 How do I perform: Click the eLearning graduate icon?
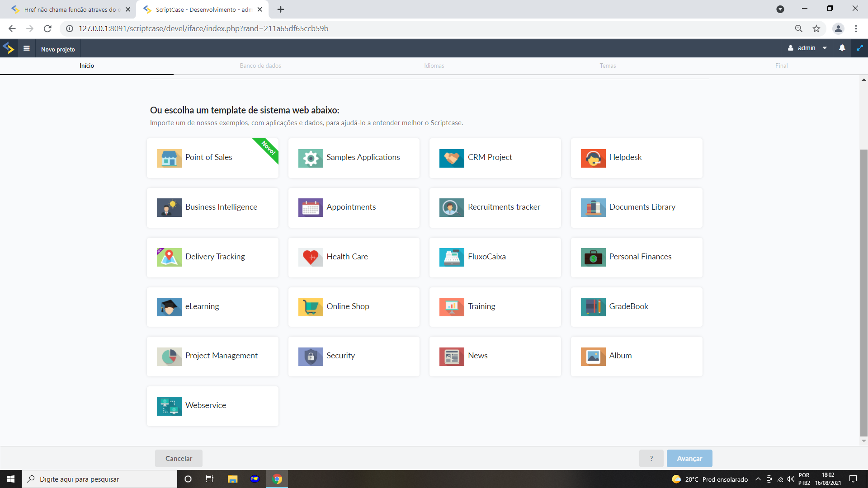click(169, 307)
